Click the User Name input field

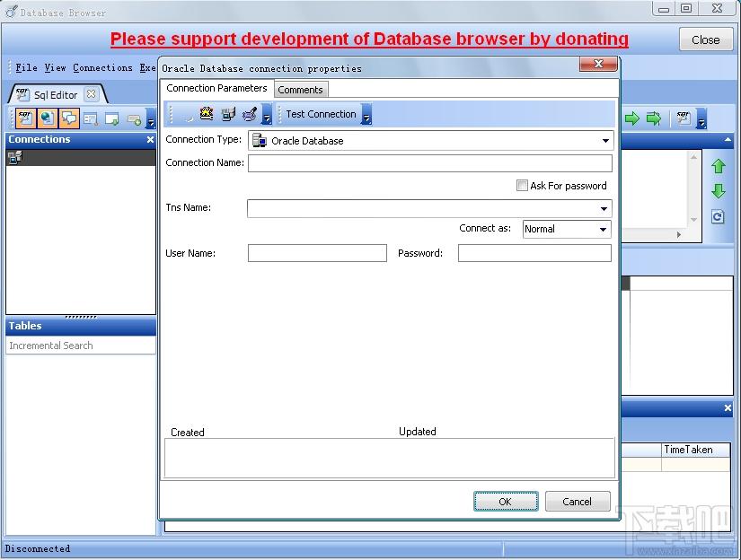click(x=317, y=253)
